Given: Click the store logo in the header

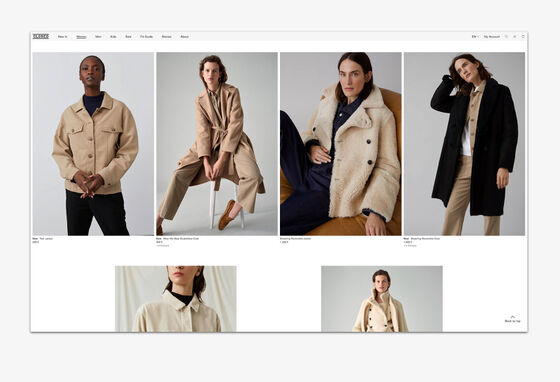Looking at the screenshot, I should point(41,36).
